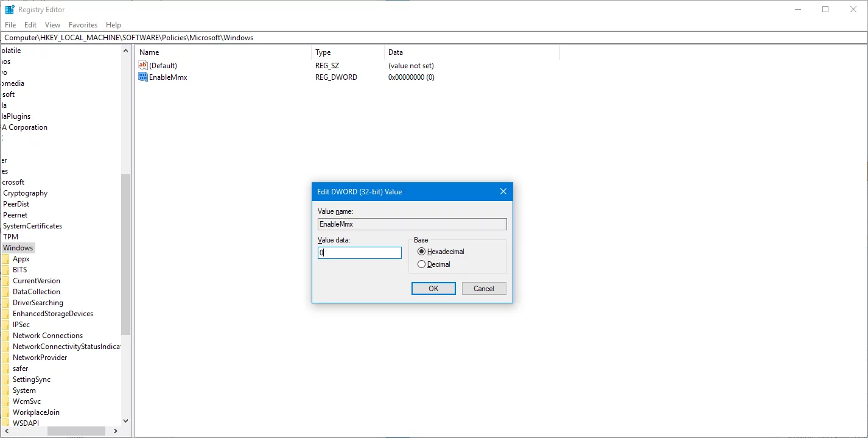Click the SettingSync folder icon

5,380
